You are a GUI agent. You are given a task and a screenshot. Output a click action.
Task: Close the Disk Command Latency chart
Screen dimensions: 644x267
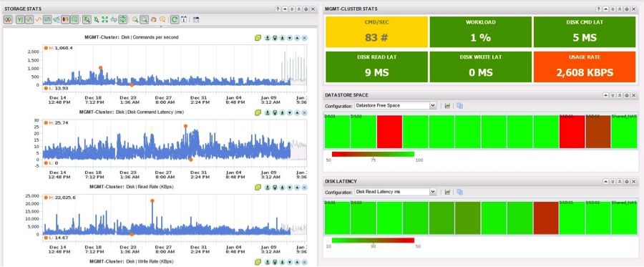point(304,112)
